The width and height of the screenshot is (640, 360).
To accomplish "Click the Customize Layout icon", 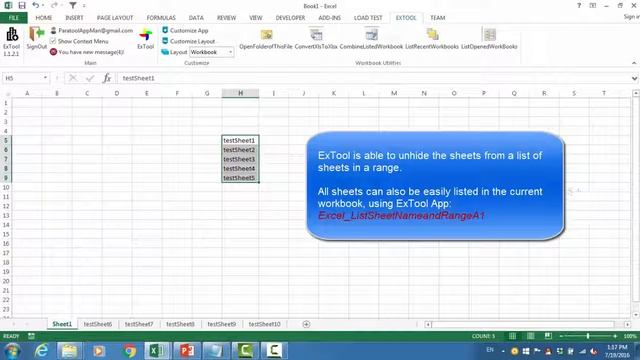I will coord(165,41).
